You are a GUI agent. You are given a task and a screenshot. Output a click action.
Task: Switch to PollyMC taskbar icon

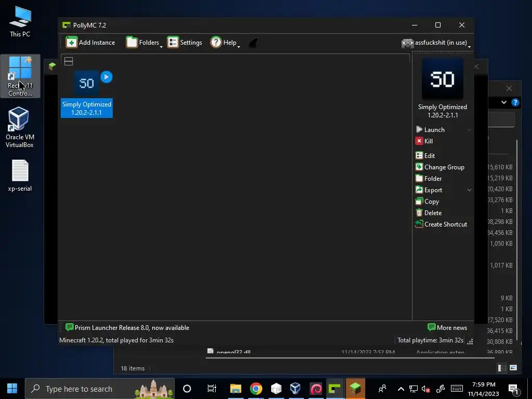[x=335, y=389]
